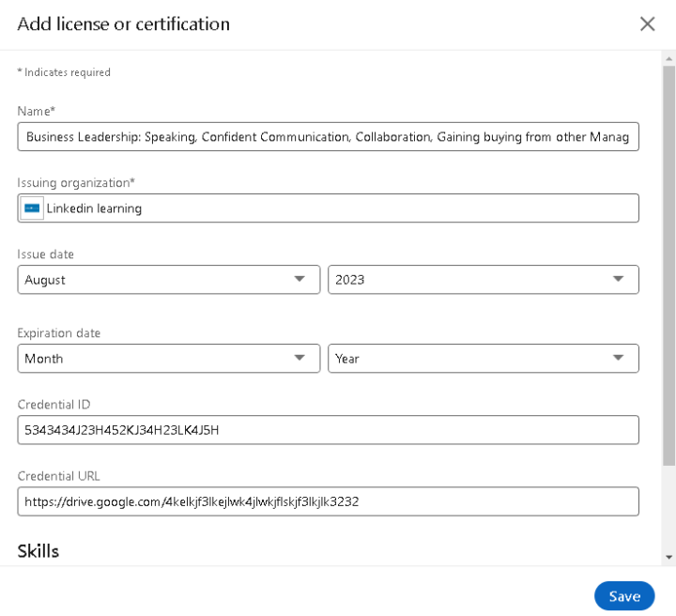Click the arrow on the August dropdown
Viewport: 676px width, 616px height.
click(x=300, y=279)
